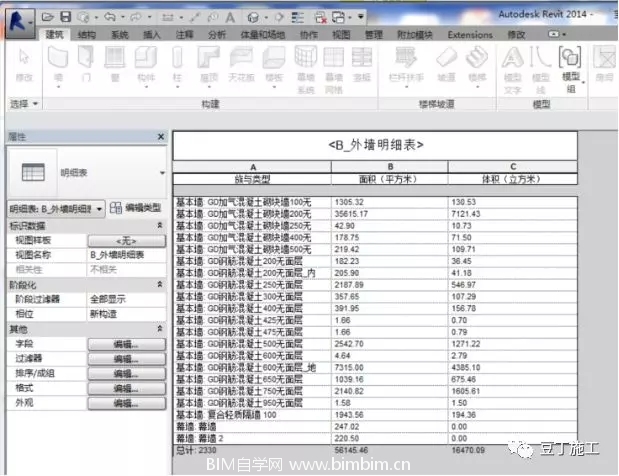
Task: Open the 体量和场地 ribbon tab
Action: click(x=263, y=35)
